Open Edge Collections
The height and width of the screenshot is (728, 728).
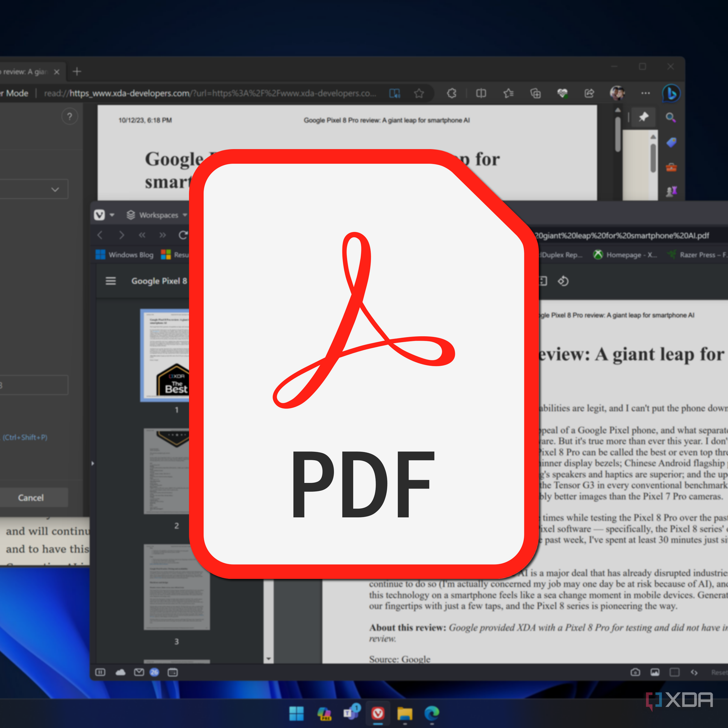coord(536,93)
